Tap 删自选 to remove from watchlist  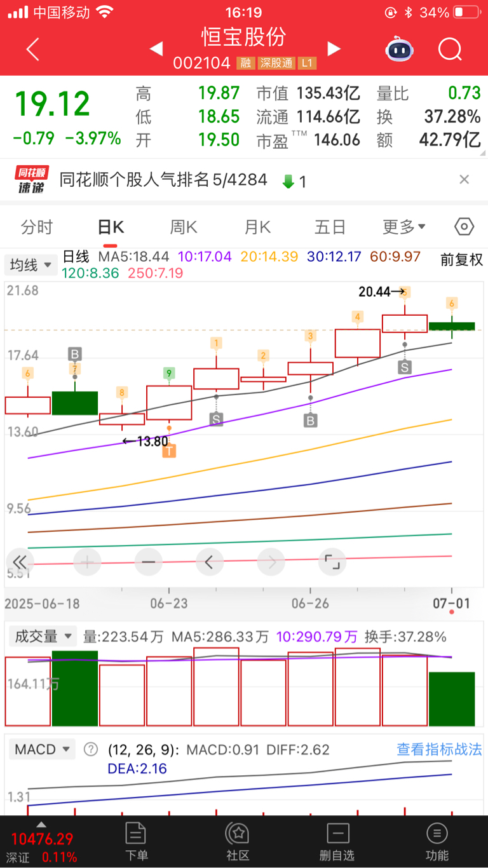(x=337, y=841)
